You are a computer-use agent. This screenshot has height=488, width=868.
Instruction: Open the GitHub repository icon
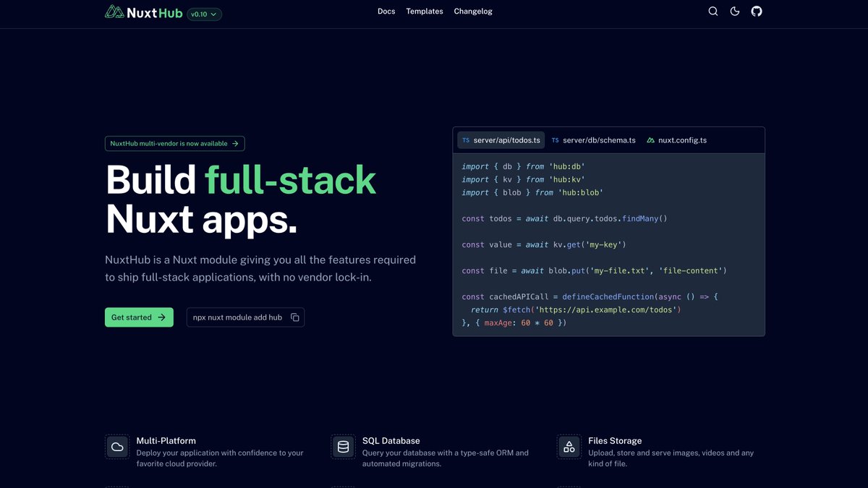click(757, 12)
